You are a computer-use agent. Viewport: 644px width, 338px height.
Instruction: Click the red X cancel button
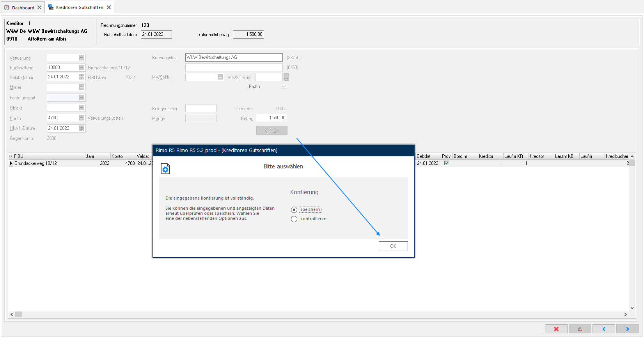pyautogui.click(x=556, y=329)
